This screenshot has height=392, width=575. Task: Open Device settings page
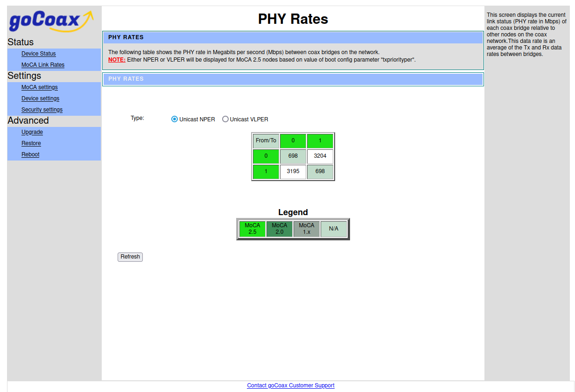coord(40,98)
